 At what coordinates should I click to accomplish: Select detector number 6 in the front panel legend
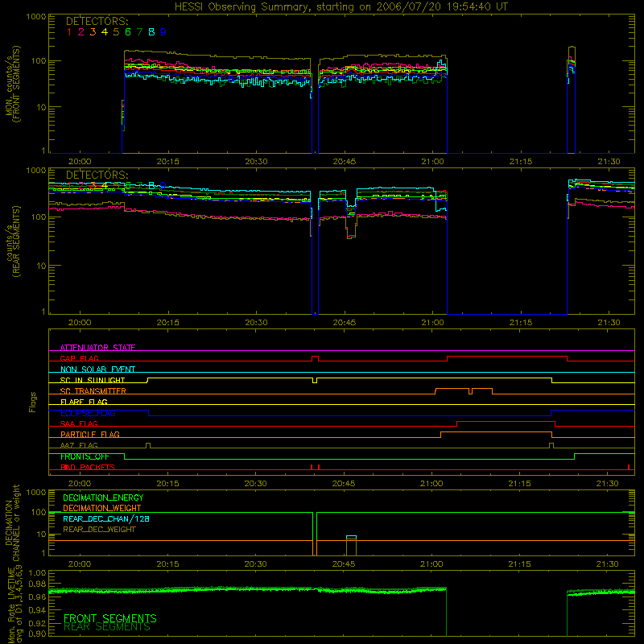click(x=128, y=32)
